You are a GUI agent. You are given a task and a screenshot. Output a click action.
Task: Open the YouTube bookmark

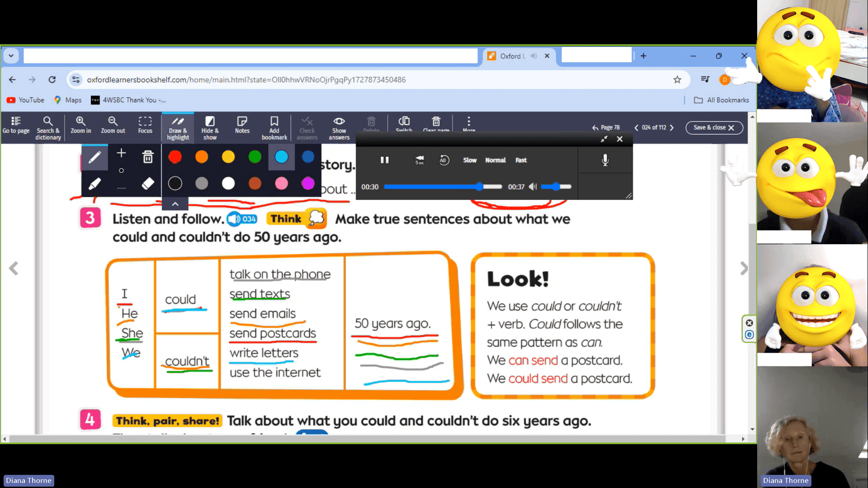[25, 100]
